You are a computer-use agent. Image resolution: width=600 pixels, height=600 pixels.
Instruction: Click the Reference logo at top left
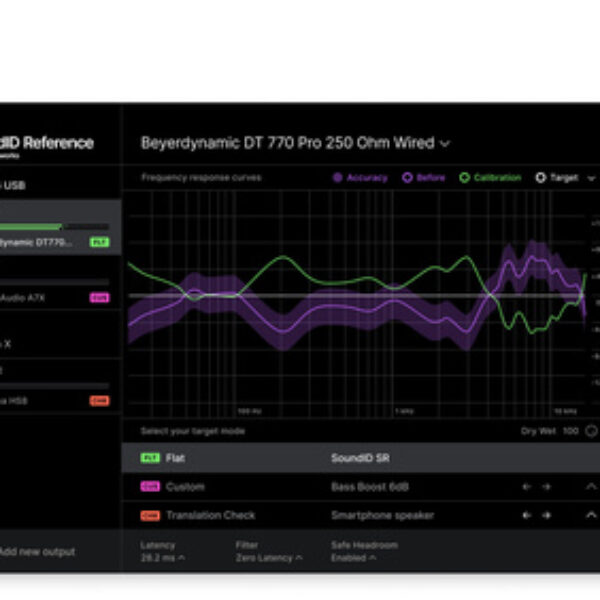47,145
